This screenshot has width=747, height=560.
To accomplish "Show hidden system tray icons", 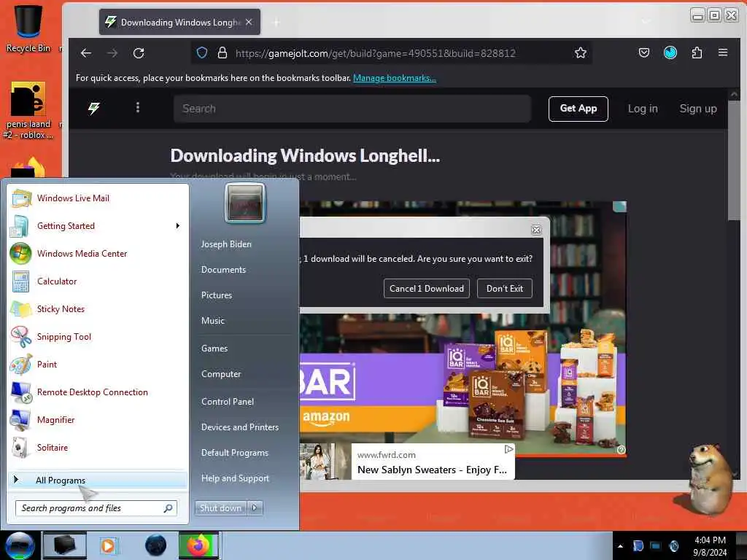I will tap(620, 546).
